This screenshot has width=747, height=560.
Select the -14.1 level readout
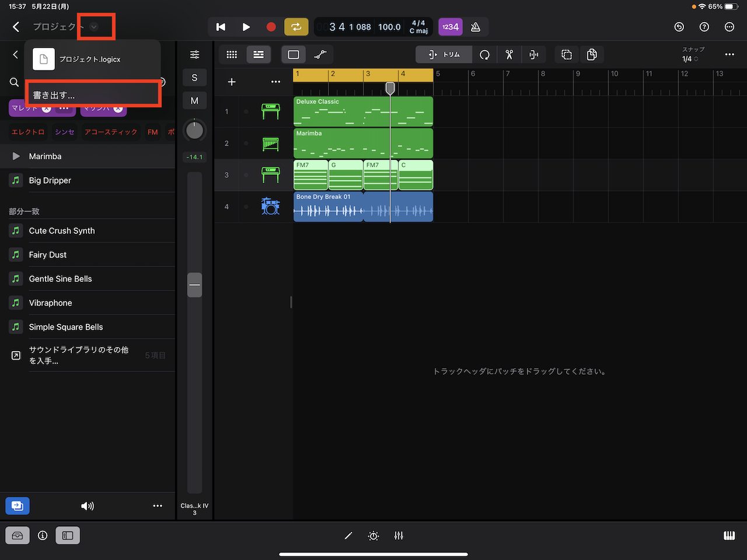pyautogui.click(x=194, y=157)
